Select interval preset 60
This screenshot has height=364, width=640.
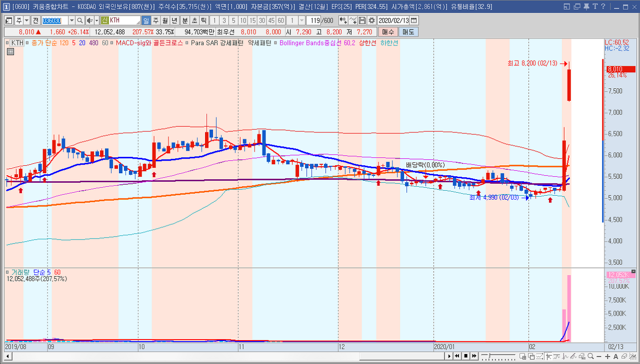(281, 20)
